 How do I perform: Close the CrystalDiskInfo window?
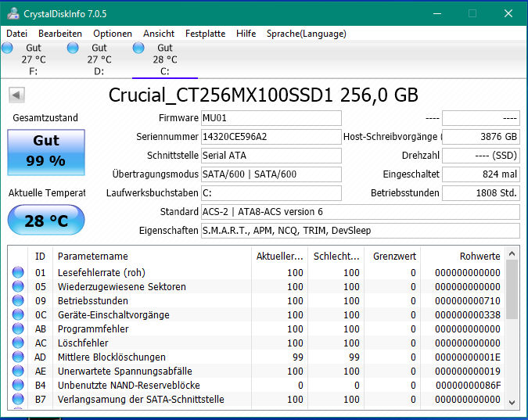[x=508, y=13]
